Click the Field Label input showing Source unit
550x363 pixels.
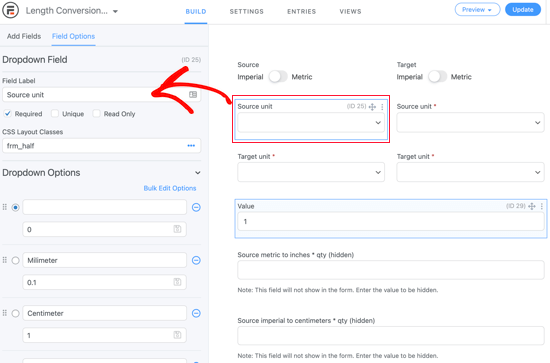point(101,95)
